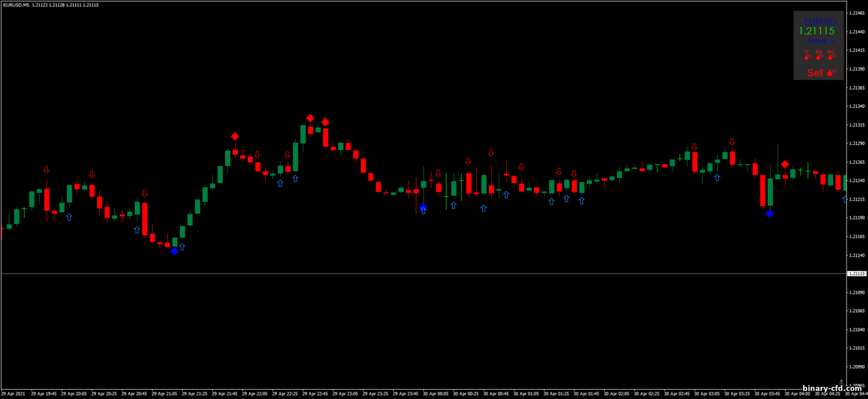This screenshot has height=399, width=868.
Task: Click the Ma bomb signal icon
Action: (x=819, y=57)
